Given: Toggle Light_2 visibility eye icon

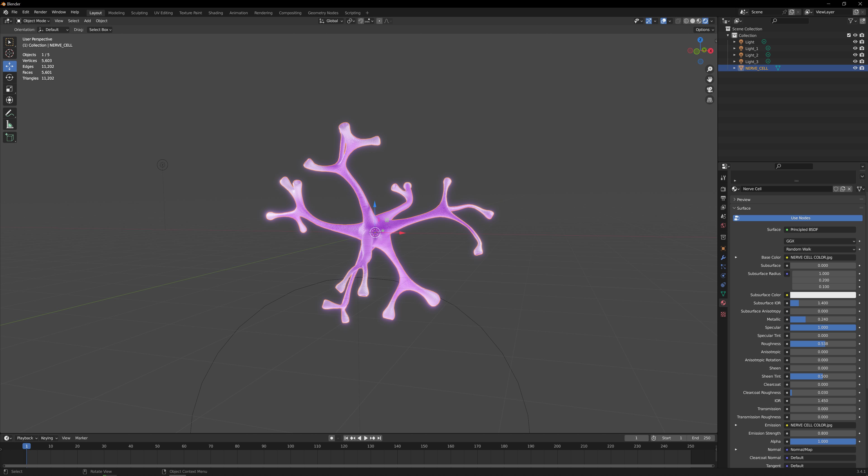Looking at the screenshot, I should (x=855, y=55).
